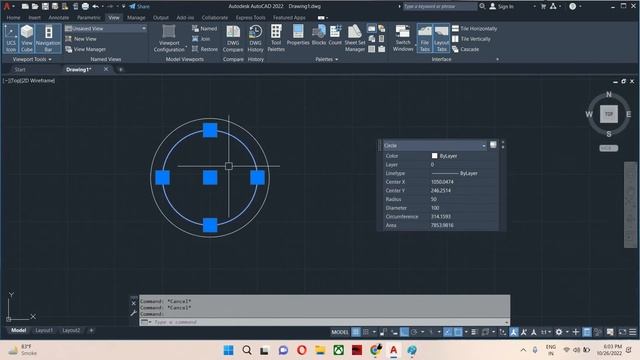Open the Insert ribbon tab
Image resolution: width=640 pixels, height=360 pixels.
(x=34, y=18)
